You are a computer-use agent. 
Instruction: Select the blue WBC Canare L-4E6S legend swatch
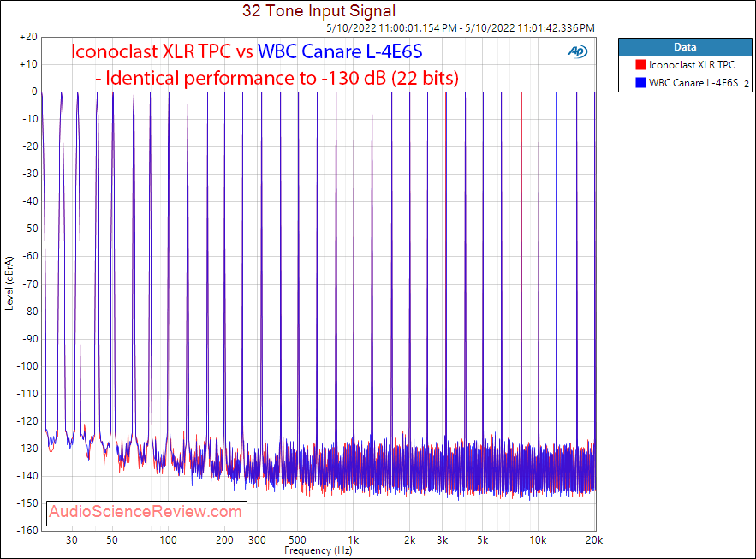click(640, 83)
